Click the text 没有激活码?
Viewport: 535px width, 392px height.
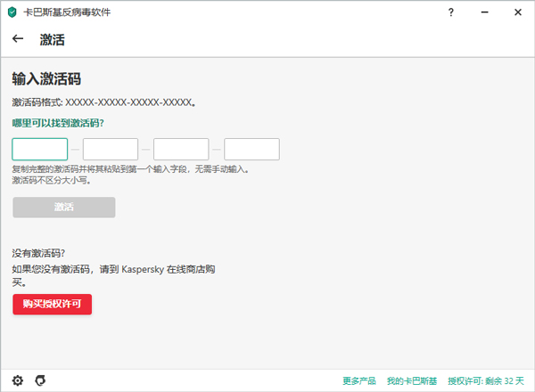click(x=38, y=253)
